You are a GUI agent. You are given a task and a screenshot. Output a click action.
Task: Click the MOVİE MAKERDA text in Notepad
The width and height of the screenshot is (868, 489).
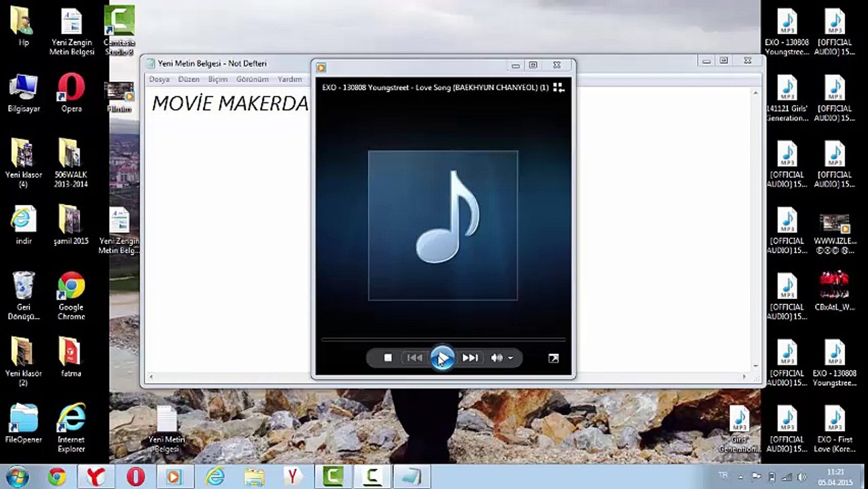[x=230, y=104]
